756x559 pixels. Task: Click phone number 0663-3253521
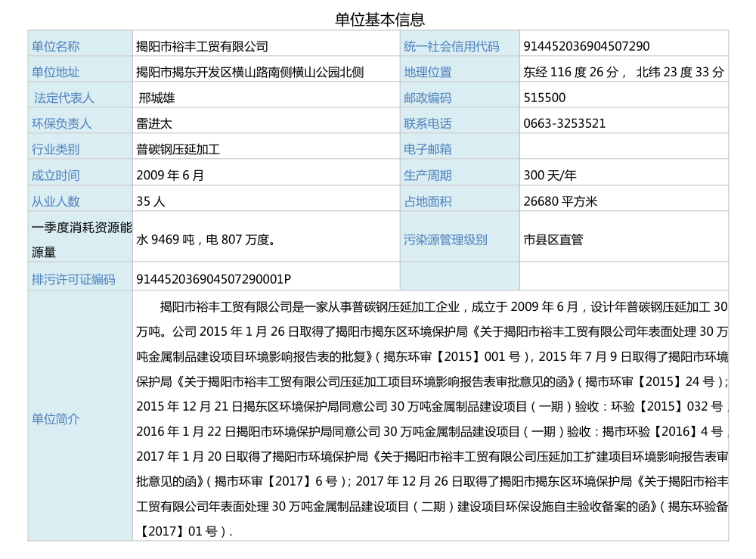564,123
